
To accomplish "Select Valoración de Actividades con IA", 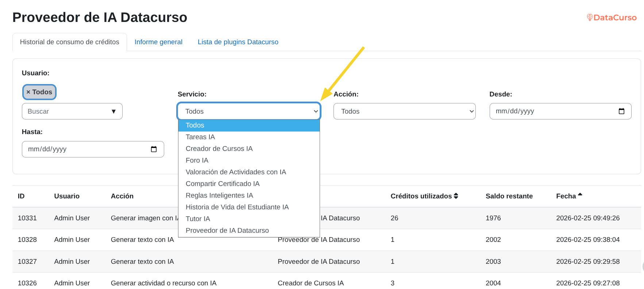I will click(236, 172).
